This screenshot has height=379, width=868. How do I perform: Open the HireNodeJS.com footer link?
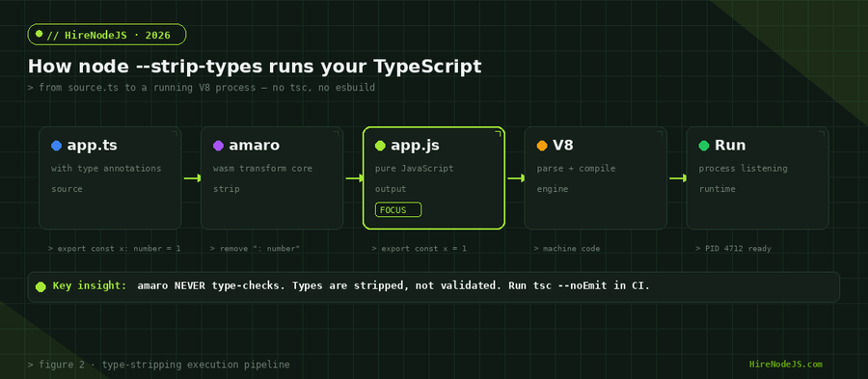pos(785,365)
